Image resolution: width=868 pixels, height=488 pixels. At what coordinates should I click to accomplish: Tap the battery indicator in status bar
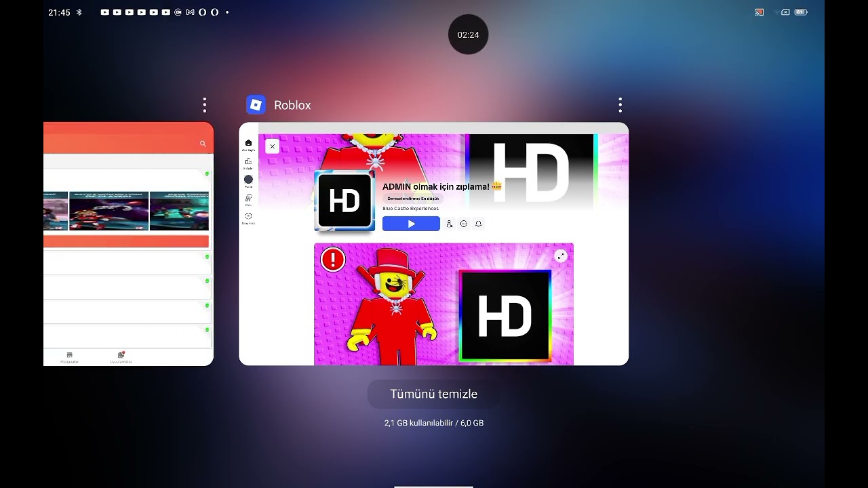pyautogui.click(x=801, y=12)
